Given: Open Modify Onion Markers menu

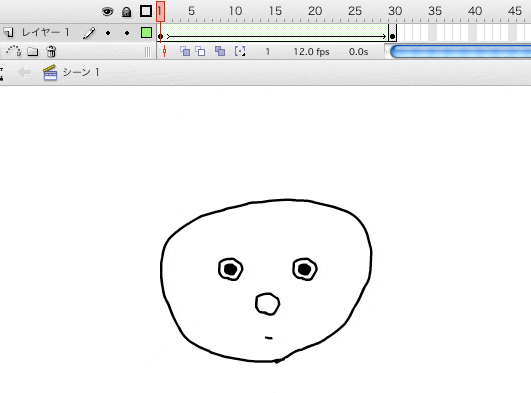Looking at the screenshot, I should (x=240, y=51).
